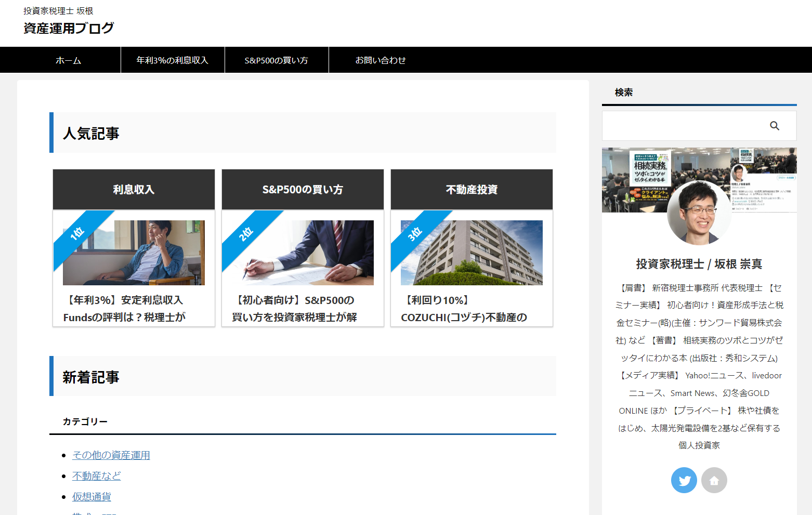Open the S&P500の買い方 card header

pos(303,190)
